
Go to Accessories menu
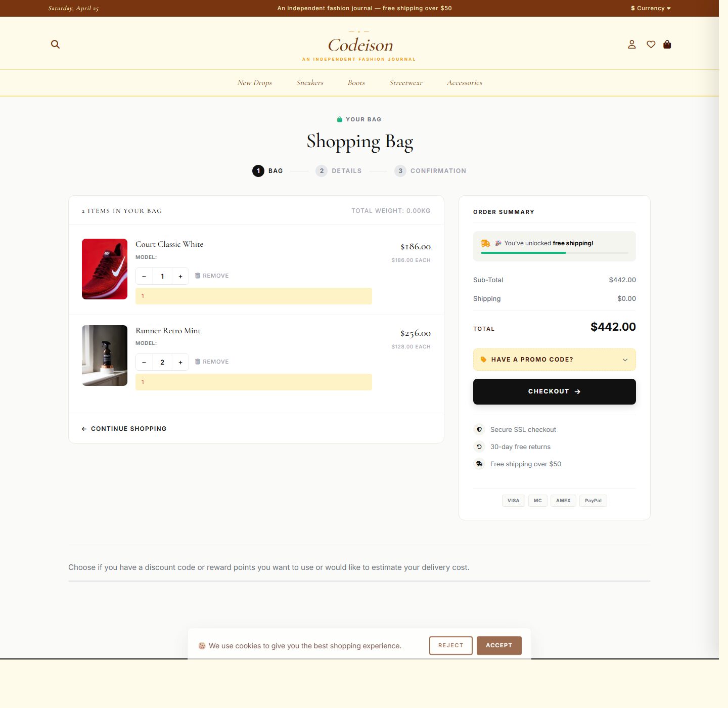pyautogui.click(x=465, y=82)
